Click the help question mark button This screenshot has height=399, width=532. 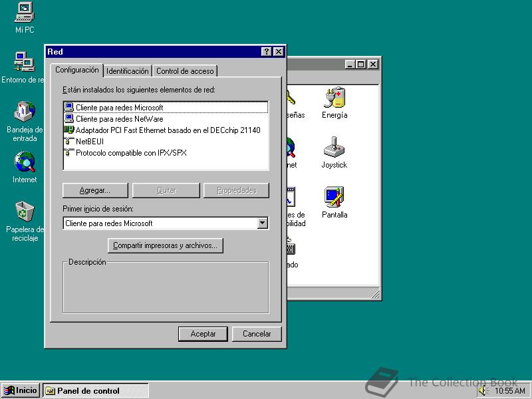(x=267, y=52)
